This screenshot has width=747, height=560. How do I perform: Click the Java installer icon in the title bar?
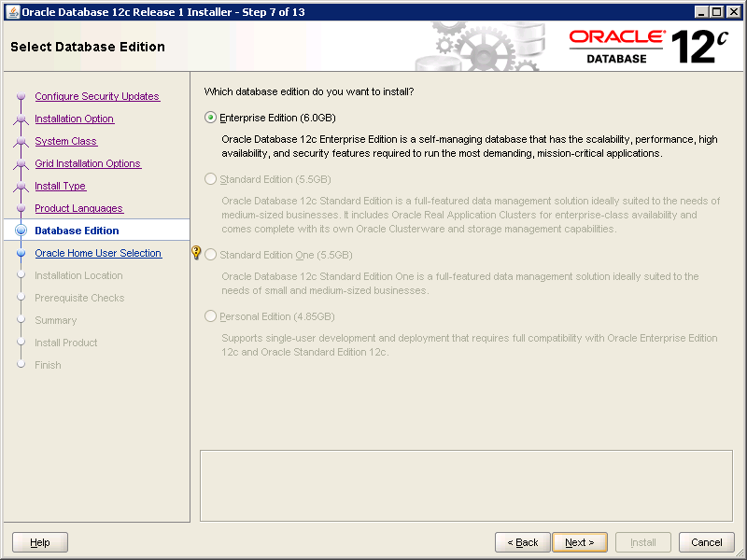pyautogui.click(x=13, y=12)
